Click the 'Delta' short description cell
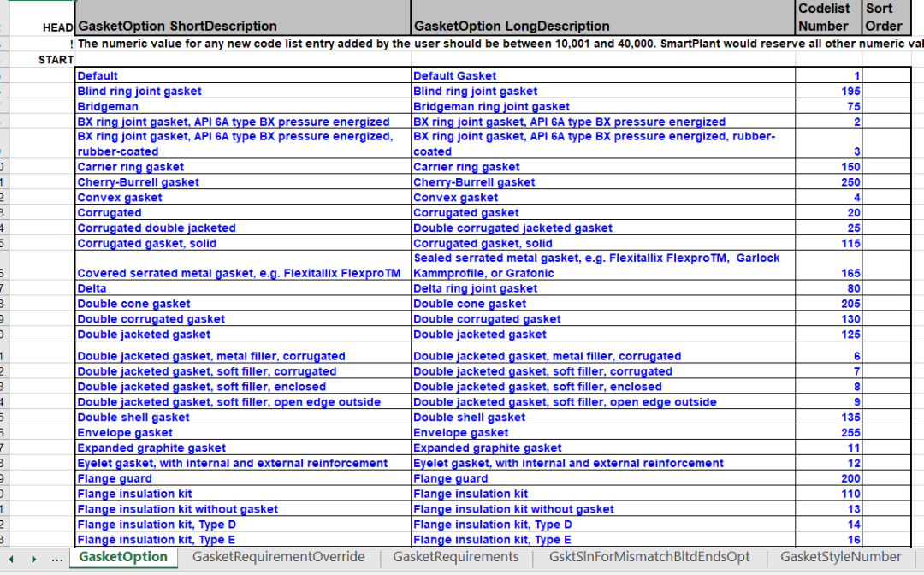Image resolution: width=924 pixels, height=575 pixels. tap(243, 288)
